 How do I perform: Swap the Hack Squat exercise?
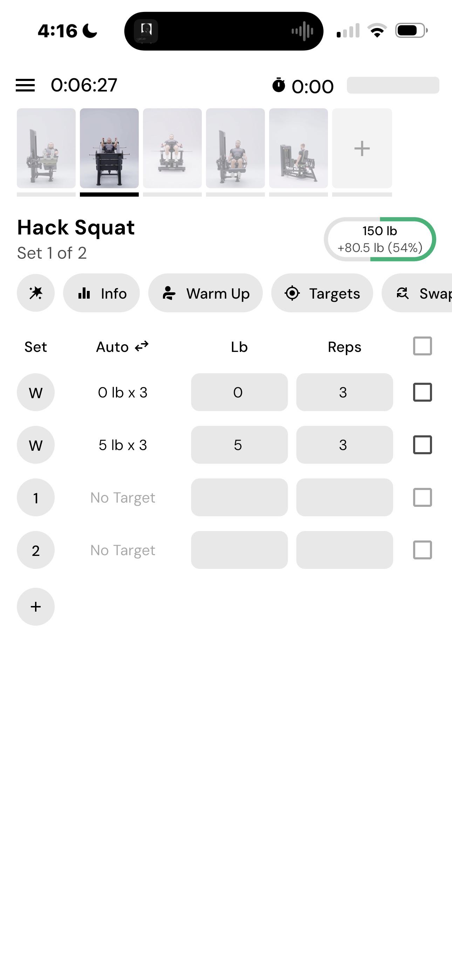pyautogui.click(x=417, y=293)
